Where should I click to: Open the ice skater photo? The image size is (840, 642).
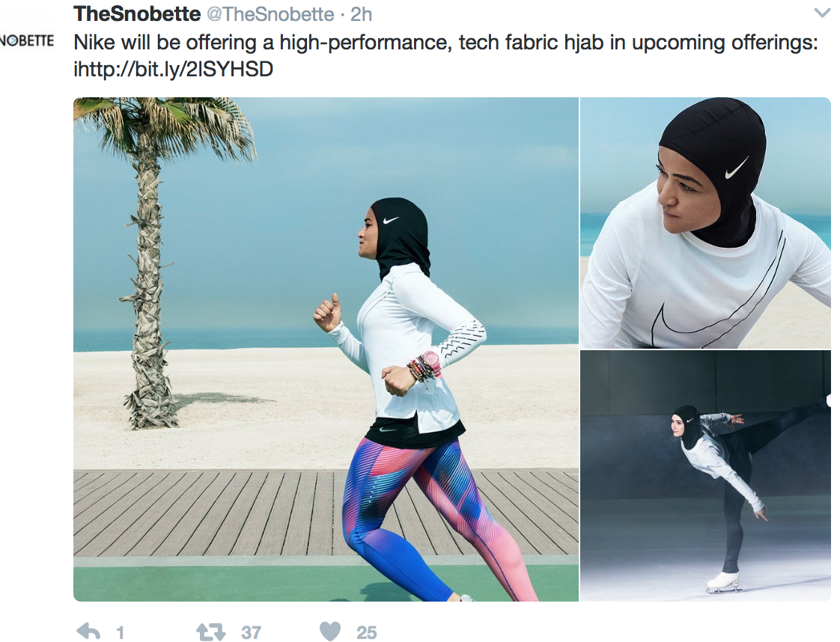pos(705,476)
